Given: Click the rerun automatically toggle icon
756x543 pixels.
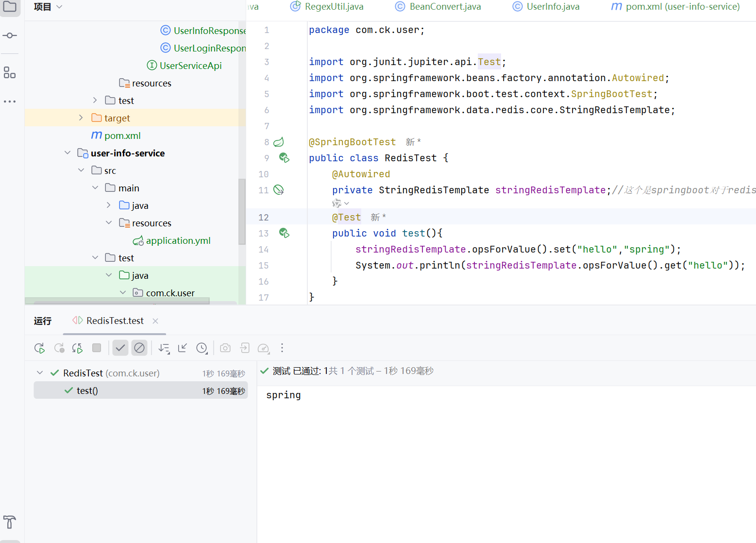Looking at the screenshot, I should [78, 348].
